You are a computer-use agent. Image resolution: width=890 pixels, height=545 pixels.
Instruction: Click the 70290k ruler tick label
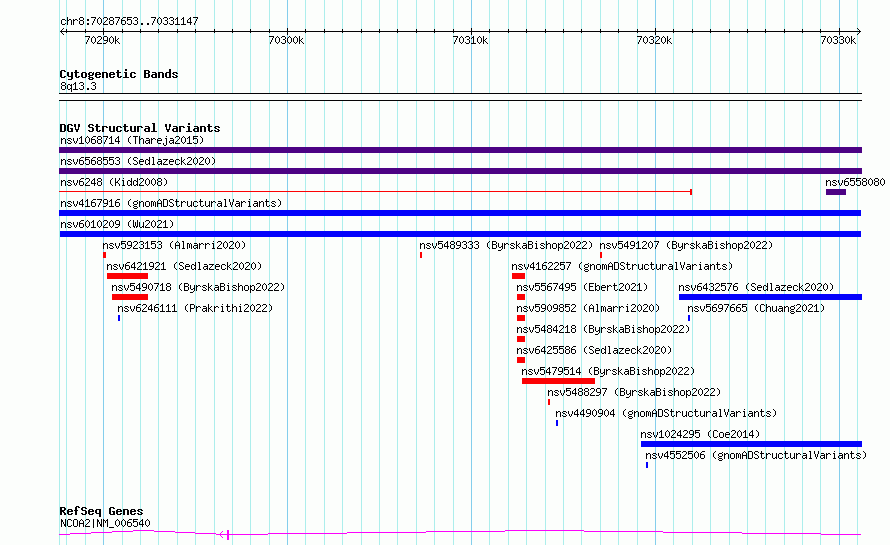point(102,40)
